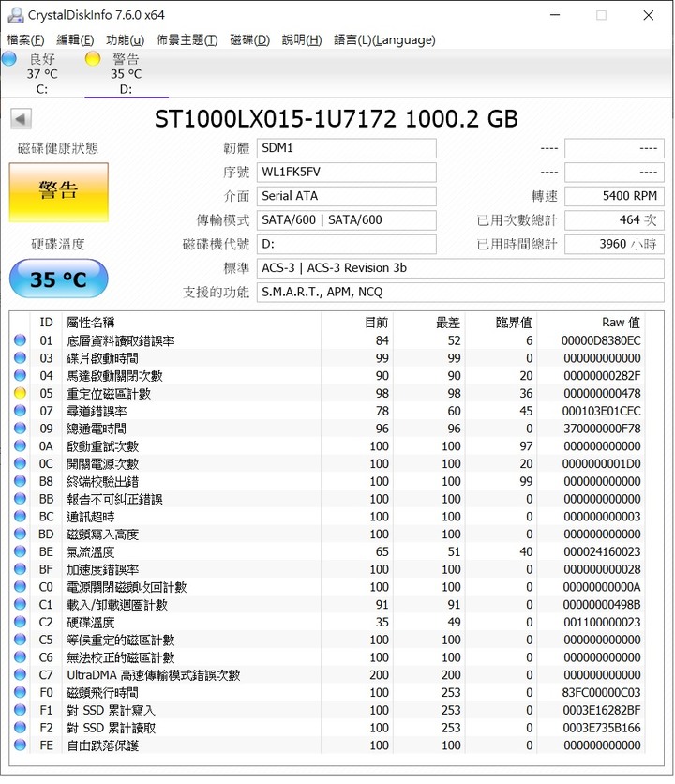Open the 說明(H) menu
The width and height of the screenshot is (675, 784).
(302, 40)
